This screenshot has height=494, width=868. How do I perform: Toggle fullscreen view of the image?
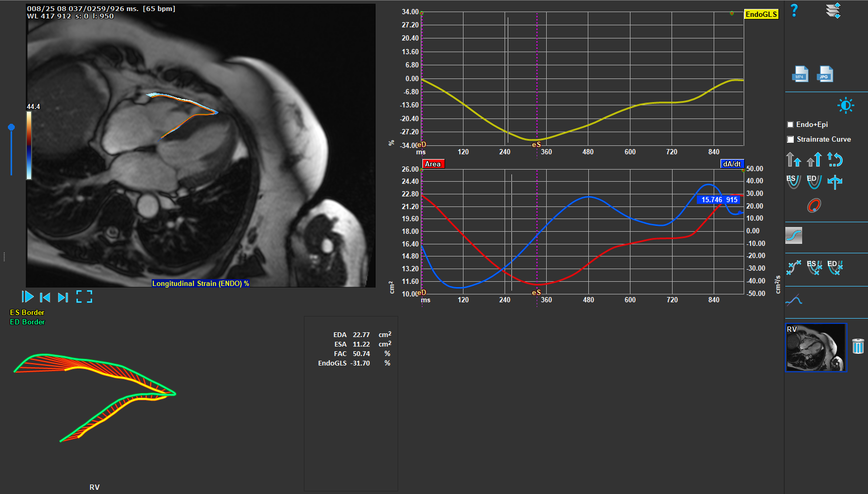pos(84,297)
